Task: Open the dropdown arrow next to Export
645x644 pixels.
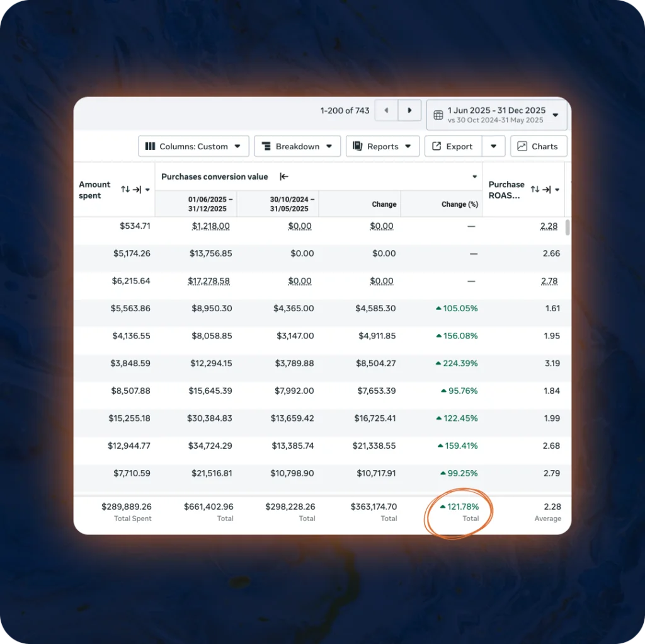Action: (x=493, y=146)
